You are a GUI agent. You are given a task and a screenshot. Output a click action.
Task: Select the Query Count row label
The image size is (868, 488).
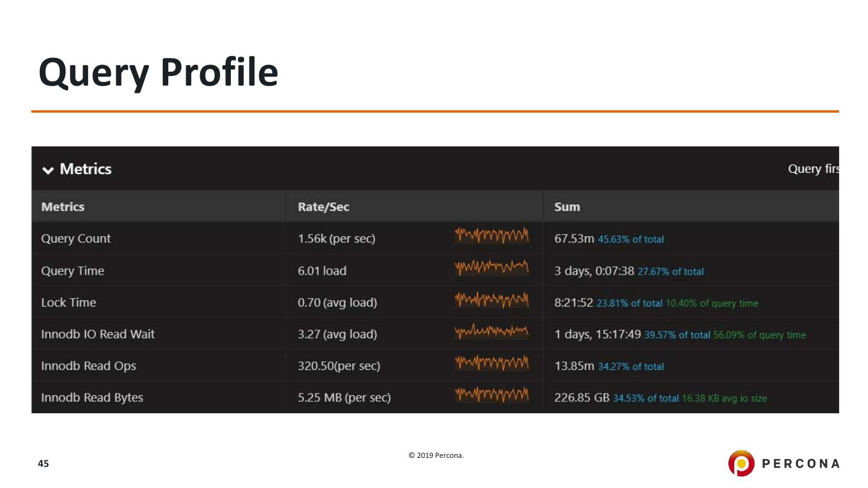[x=76, y=239]
